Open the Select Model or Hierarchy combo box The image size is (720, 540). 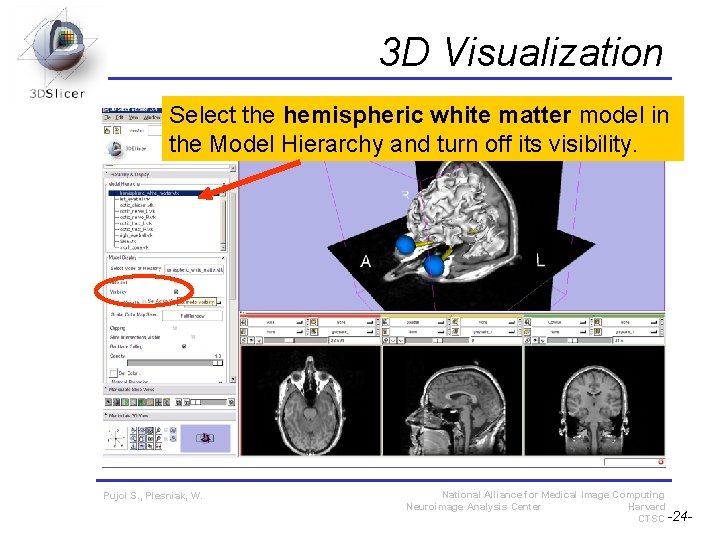click(x=194, y=270)
